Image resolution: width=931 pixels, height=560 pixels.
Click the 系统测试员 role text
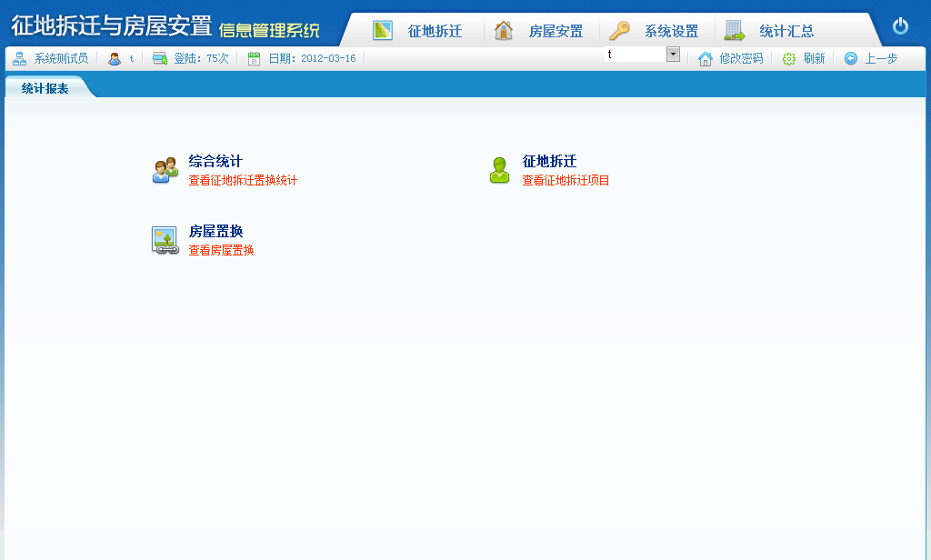click(x=61, y=58)
